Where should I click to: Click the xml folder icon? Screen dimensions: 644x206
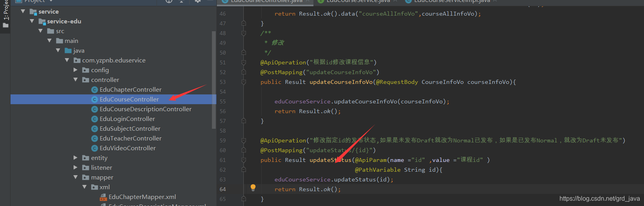coord(95,187)
